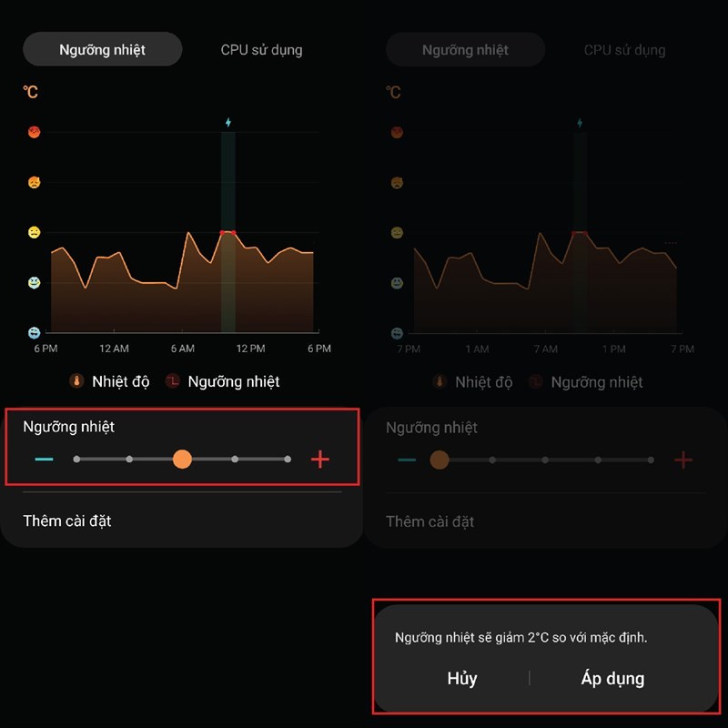
Task: Click the right panel slider knob
Action: tap(440, 460)
